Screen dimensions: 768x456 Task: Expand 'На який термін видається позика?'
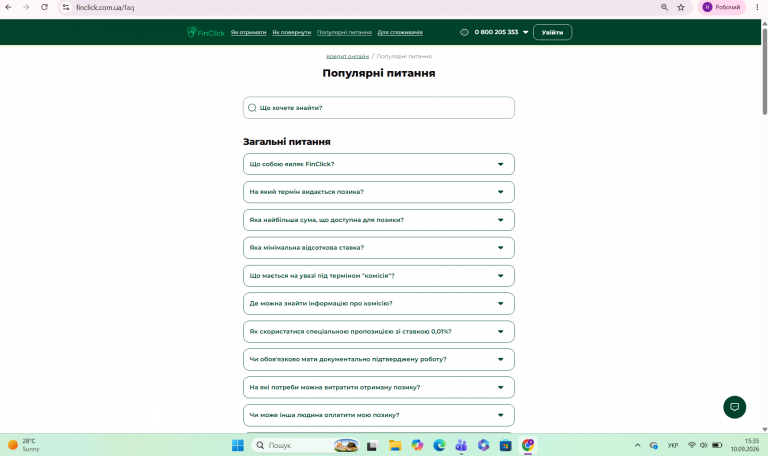[379, 192]
